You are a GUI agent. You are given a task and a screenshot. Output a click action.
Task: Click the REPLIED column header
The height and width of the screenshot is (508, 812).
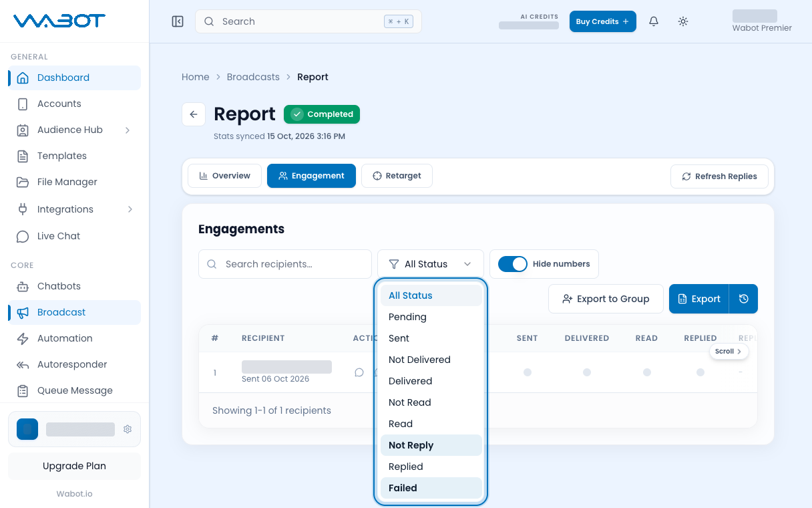pyautogui.click(x=700, y=338)
